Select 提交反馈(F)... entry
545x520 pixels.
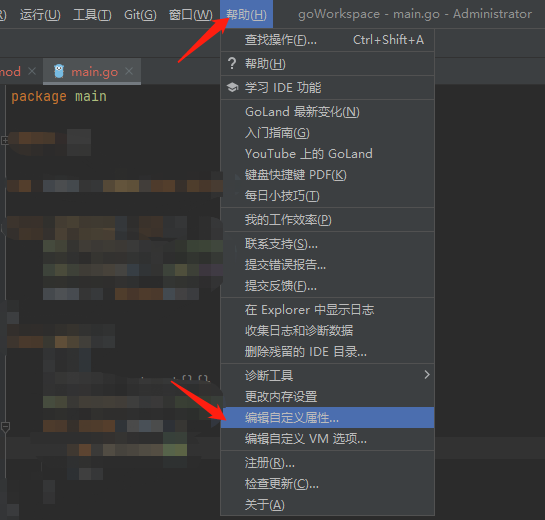point(327,286)
